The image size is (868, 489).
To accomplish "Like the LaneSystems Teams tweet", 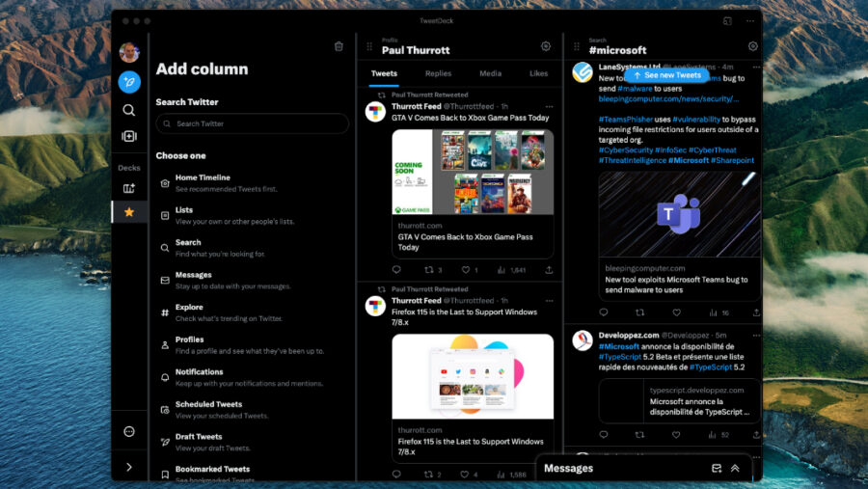I will point(676,312).
